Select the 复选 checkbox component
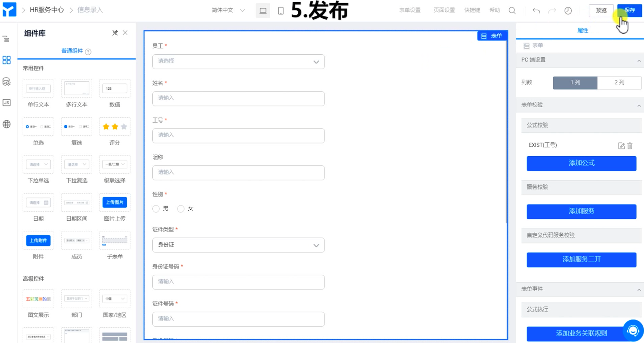The height and width of the screenshot is (343, 644). 77,132
